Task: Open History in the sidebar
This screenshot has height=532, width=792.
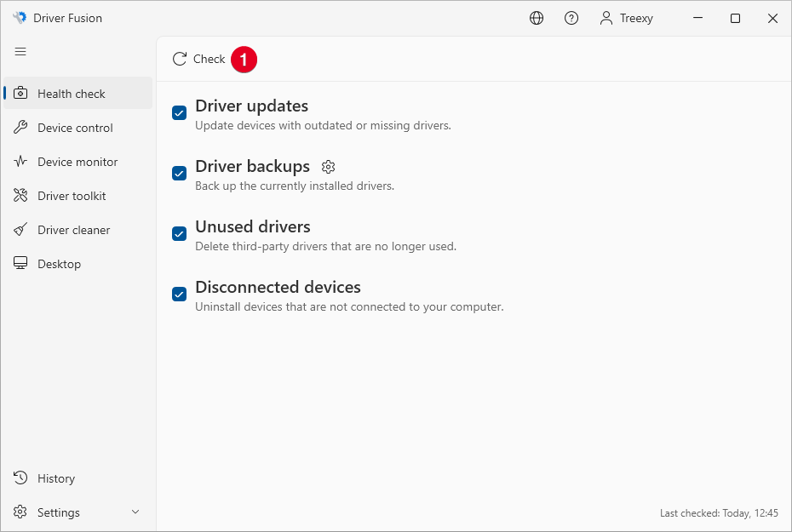Action: [x=56, y=478]
